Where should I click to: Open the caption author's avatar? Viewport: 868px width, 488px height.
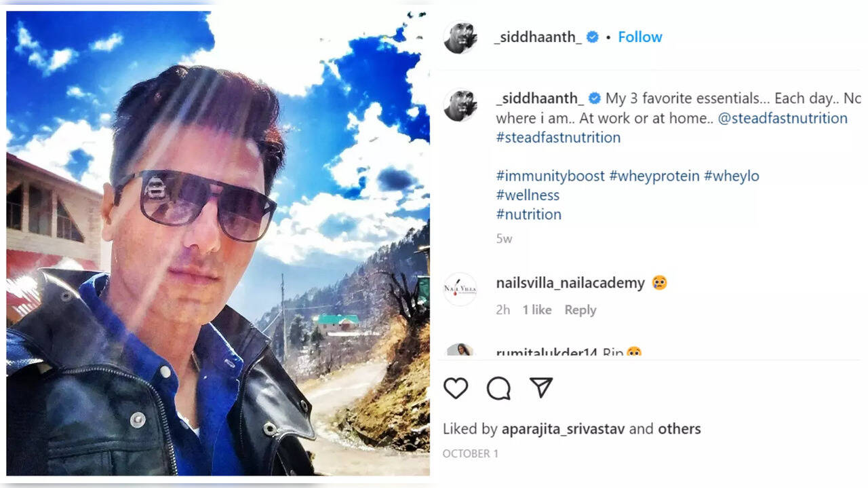[x=460, y=104]
